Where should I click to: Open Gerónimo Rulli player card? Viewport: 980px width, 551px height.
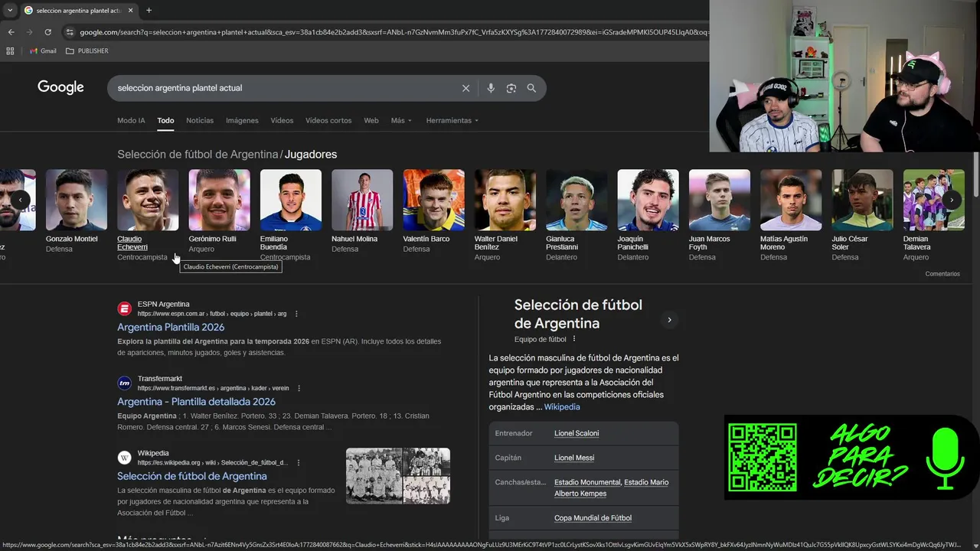coord(219,210)
